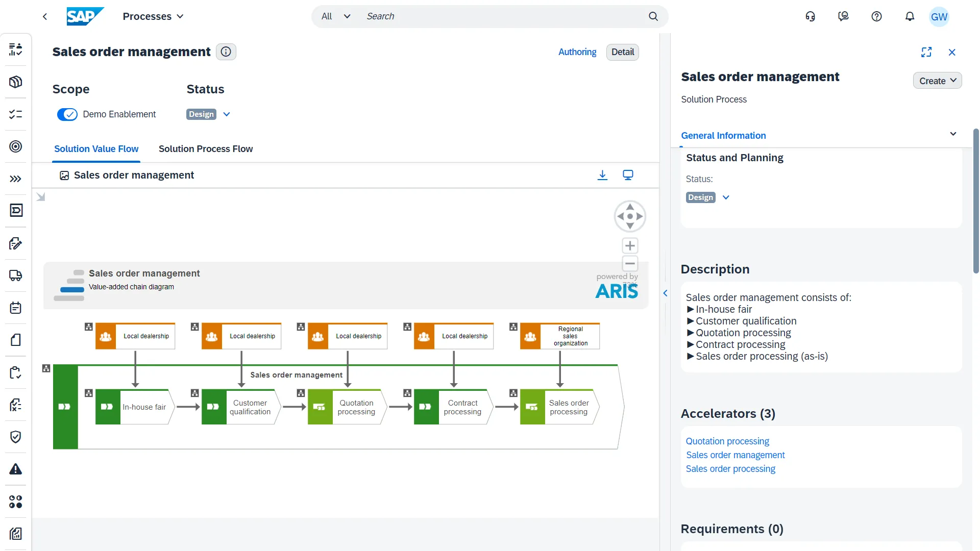Click the back arrow in header
This screenshot has height=551, width=980.
(45, 16)
